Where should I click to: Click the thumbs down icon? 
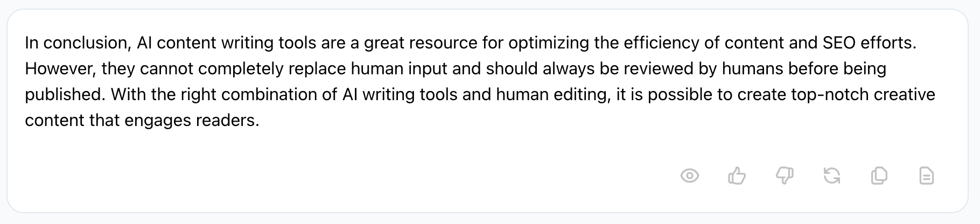pyautogui.click(x=784, y=176)
